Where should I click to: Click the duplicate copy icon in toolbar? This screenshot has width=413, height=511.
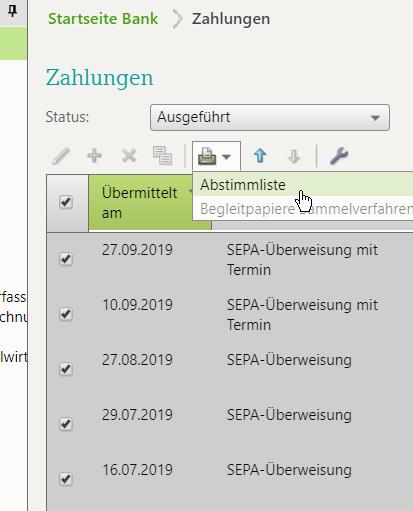pos(162,156)
